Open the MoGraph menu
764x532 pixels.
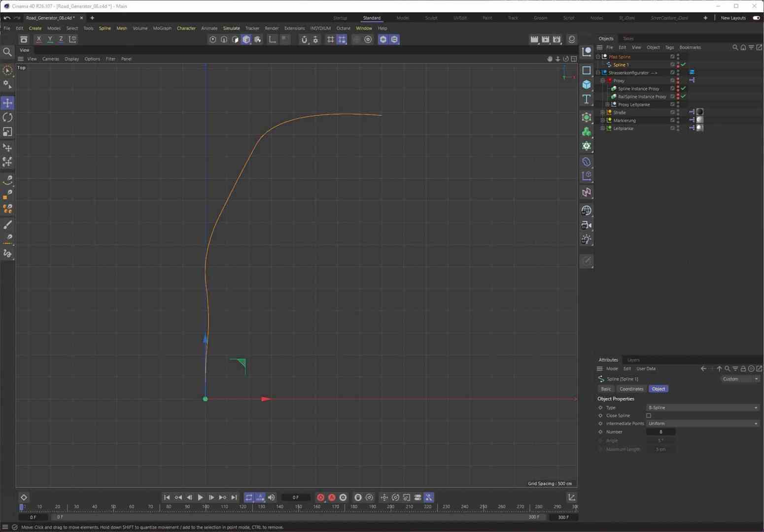pos(162,28)
